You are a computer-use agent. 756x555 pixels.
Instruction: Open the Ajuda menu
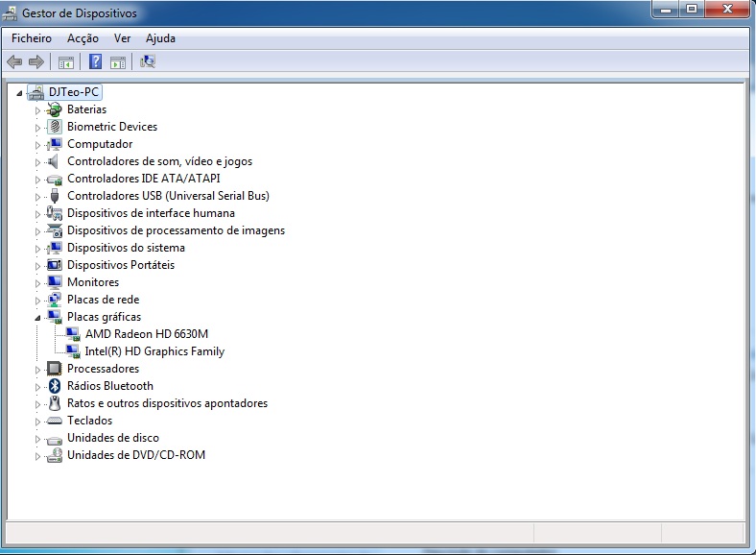(160, 38)
